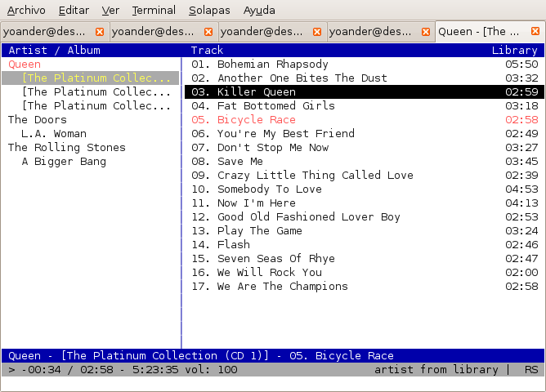Close the Queen - [The ... tab

click(535, 31)
